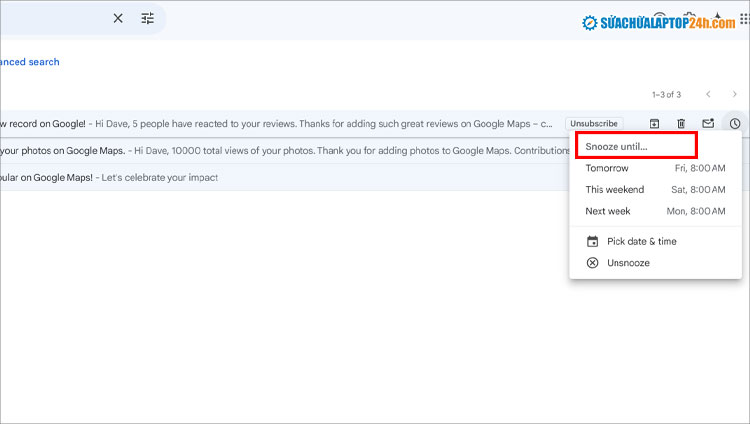Open the Google apps grid icon
This screenshot has width=750, height=425.
pos(744,18)
